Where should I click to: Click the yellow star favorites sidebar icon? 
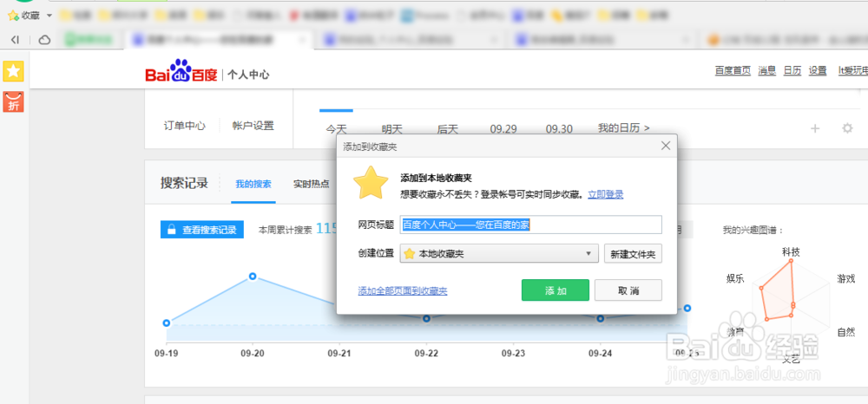point(13,71)
